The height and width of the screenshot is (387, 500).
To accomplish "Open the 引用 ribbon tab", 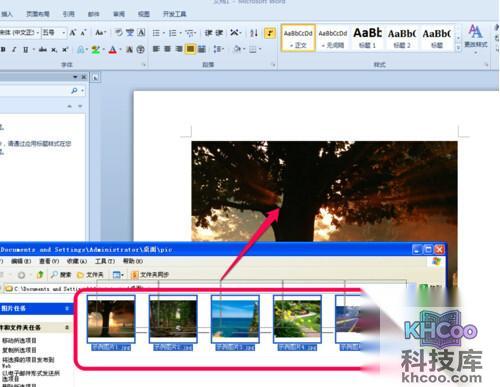I will (x=68, y=14).
